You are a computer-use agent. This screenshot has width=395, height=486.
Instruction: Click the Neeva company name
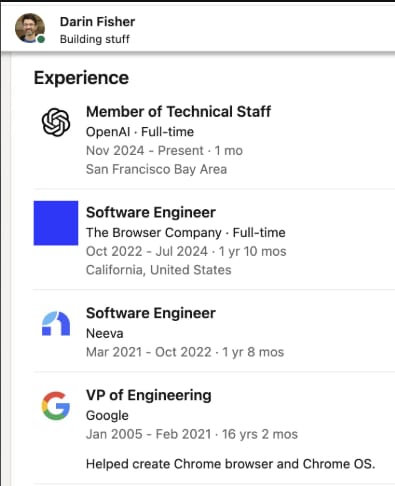click(x=105, y=333)
